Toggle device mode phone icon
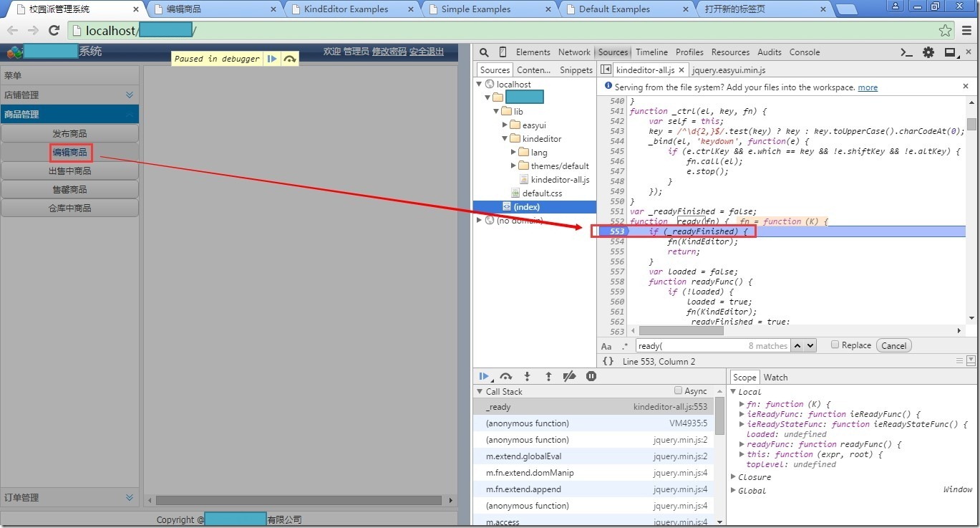This screenshot has width=980, height=528. tap(503, 52)
